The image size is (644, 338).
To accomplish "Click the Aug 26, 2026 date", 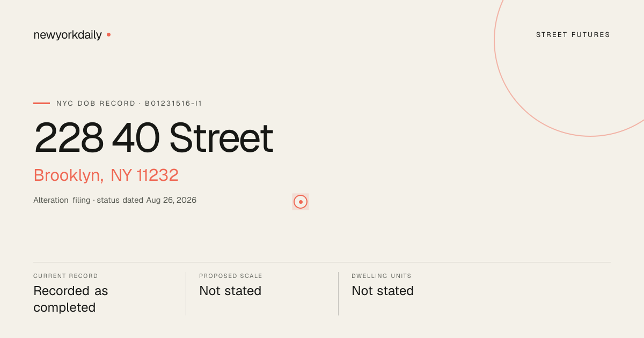I will coord(171,200).
